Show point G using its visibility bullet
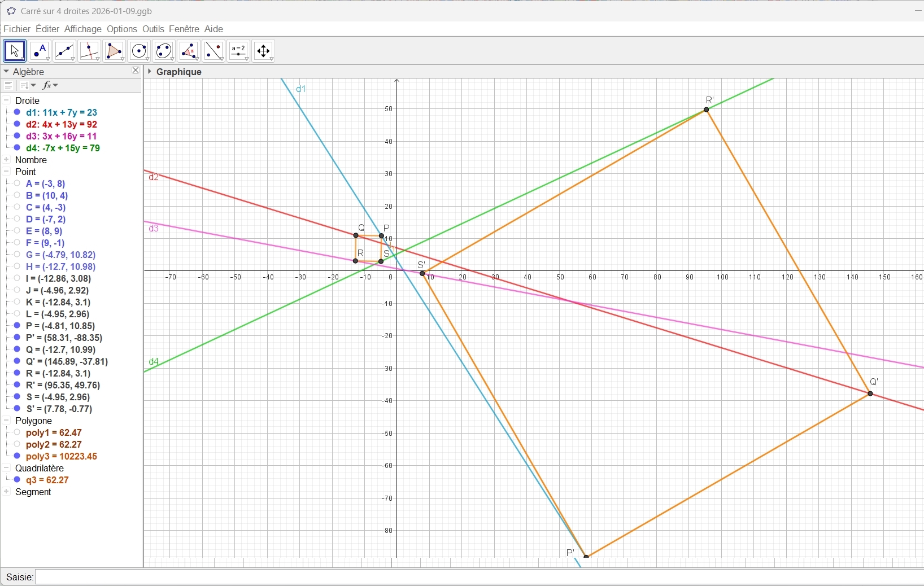Screen dimensions: 924x586 (x=18, y=255)
